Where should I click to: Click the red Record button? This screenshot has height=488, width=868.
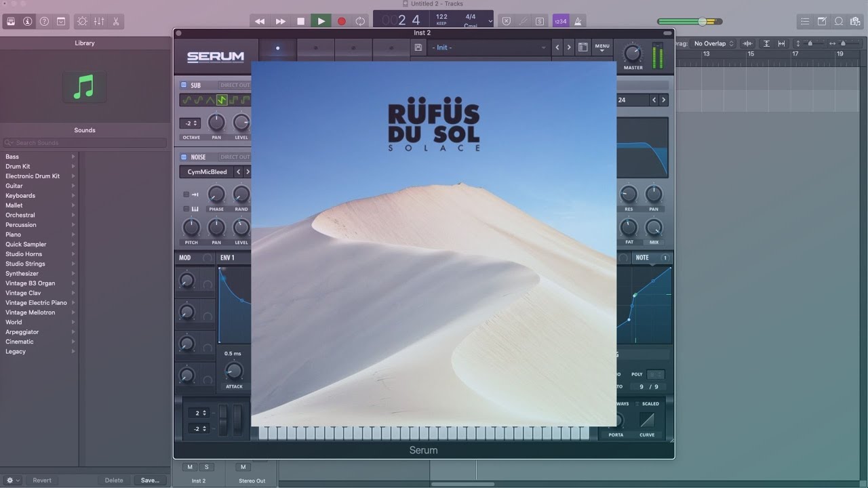click(x=341, y=21)
